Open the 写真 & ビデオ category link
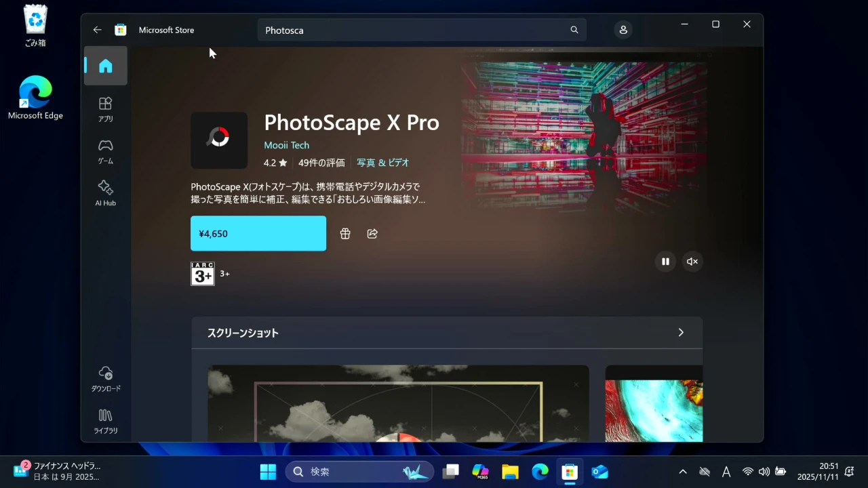The image size is (868, 488). tap(382, 163)
